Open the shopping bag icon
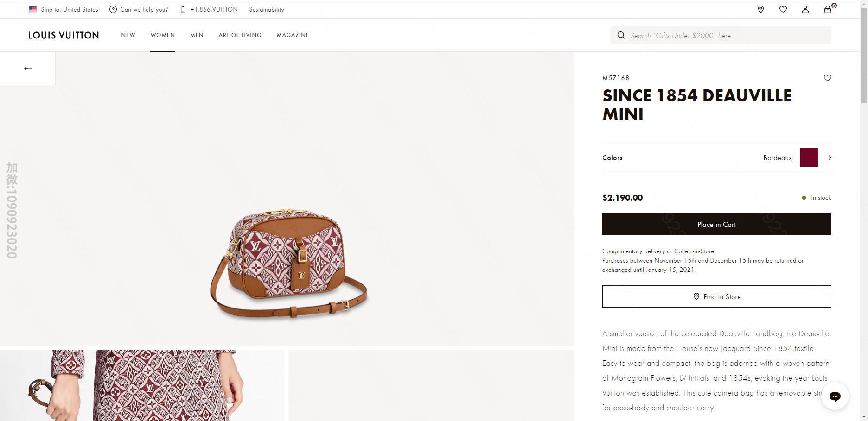Image resolution: width=868 pixels, height=421 pixels. (828, 9)
